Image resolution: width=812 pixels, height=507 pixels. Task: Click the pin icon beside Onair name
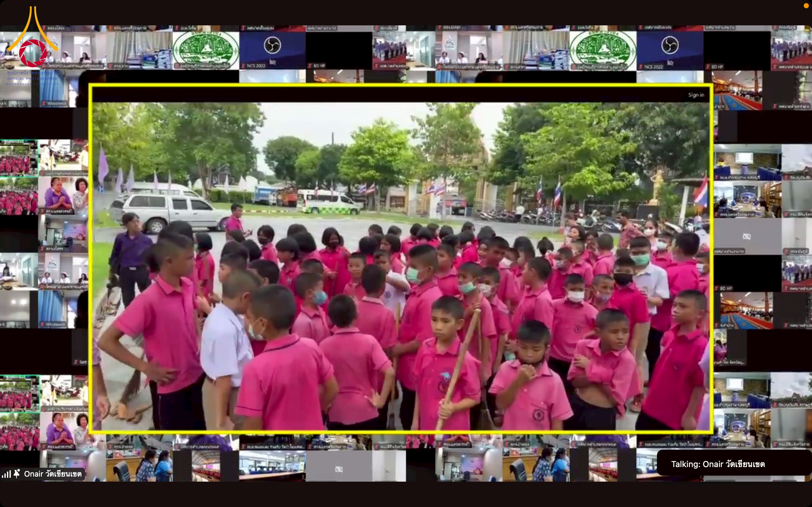[16, 473]
